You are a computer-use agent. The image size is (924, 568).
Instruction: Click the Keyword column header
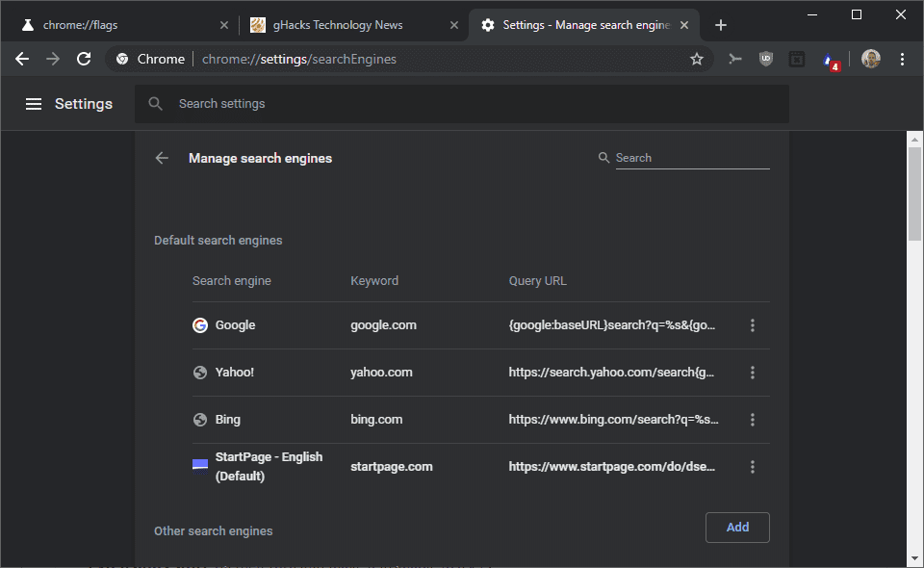click(x=374, y=281)
